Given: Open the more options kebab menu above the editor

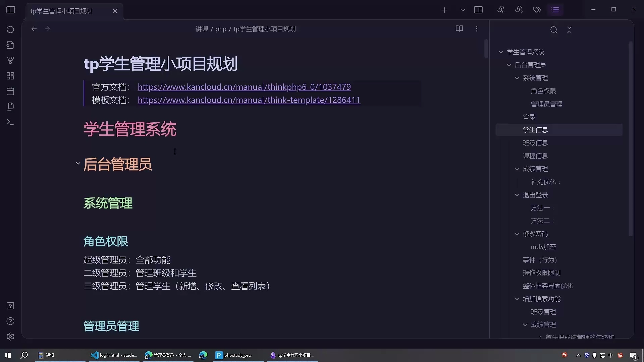Looking at the screenshot, I should click(x=477, y=29).
